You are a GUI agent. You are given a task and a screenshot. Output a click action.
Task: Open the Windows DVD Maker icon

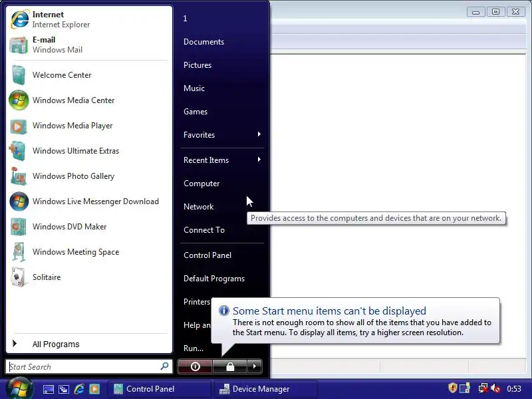[x=19, y=227]
